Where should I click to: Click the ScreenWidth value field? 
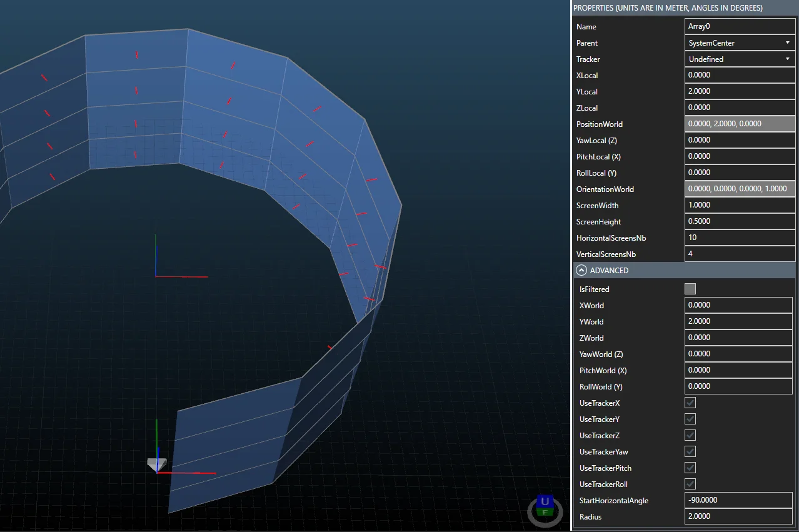coord(740,206)
